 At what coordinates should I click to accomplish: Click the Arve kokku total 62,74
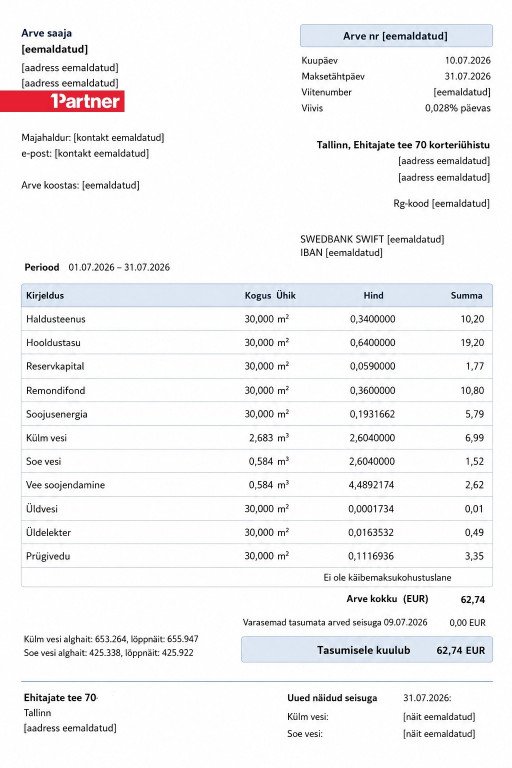pos(473,599)
